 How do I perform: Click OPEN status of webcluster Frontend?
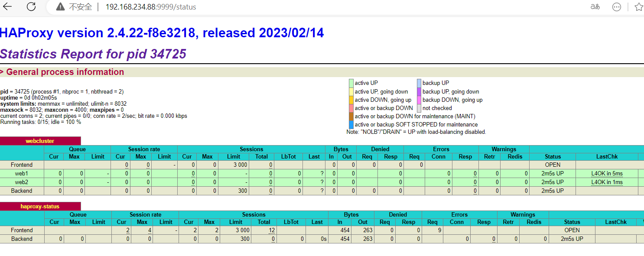(553, 165)
